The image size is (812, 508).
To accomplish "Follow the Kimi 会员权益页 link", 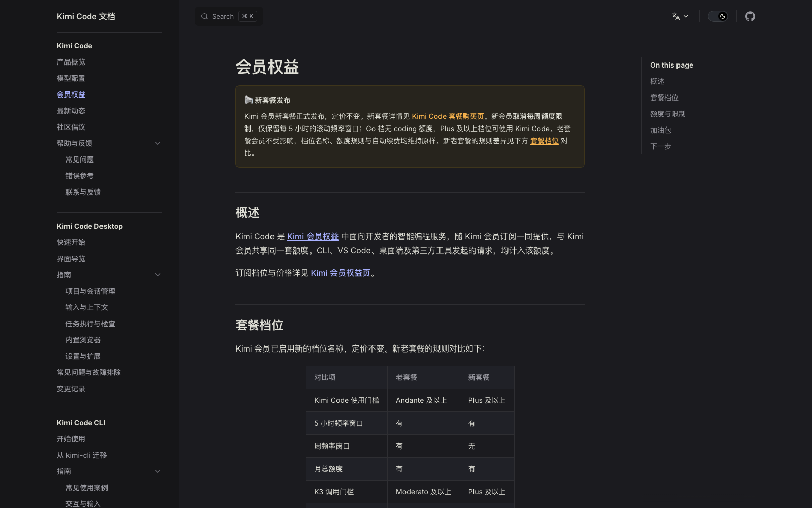I will [341, 273].
